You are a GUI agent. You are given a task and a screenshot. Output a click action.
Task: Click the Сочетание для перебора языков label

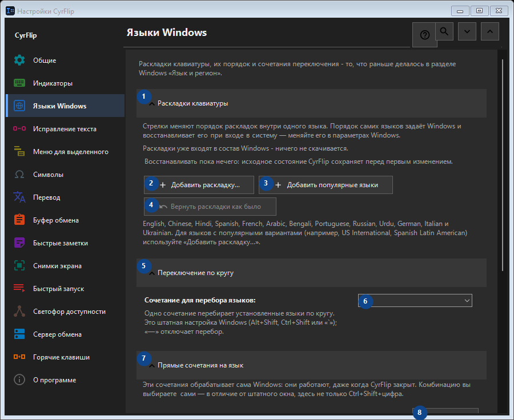(x=200, y=300)
